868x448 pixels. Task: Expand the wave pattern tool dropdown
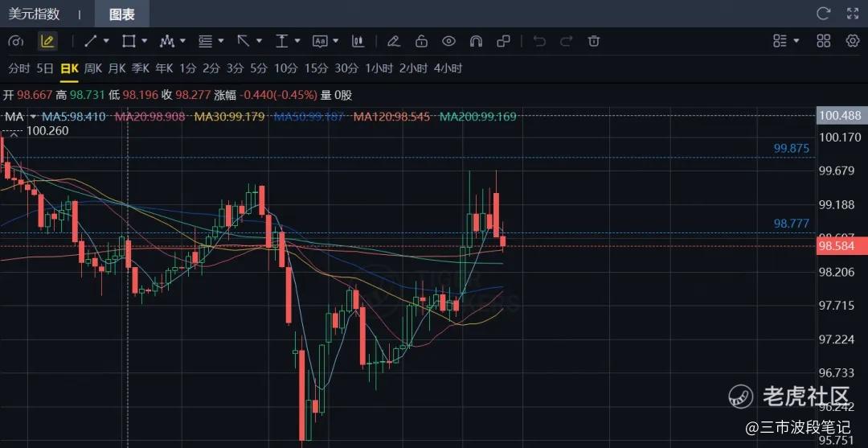coord(182,41)
